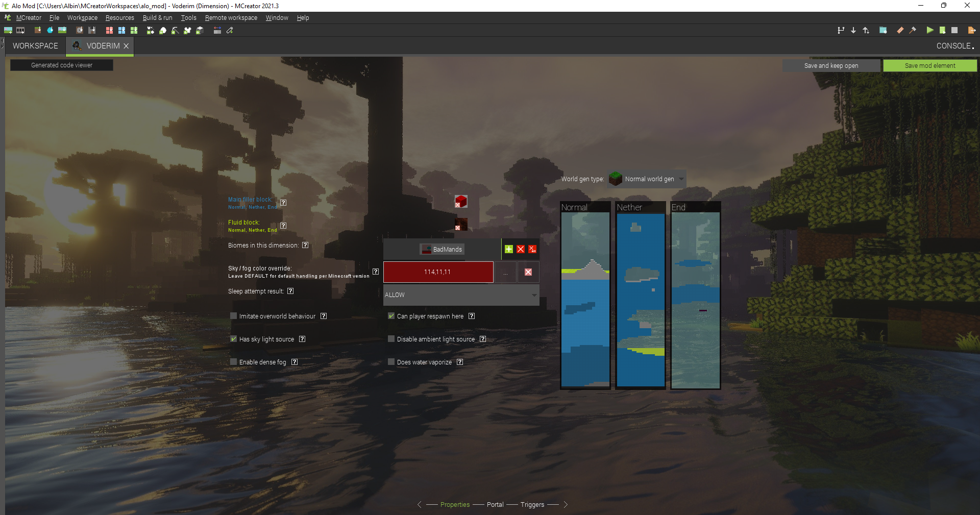
Task: Open the CONSOLE panel
Action: pos(955,46)
